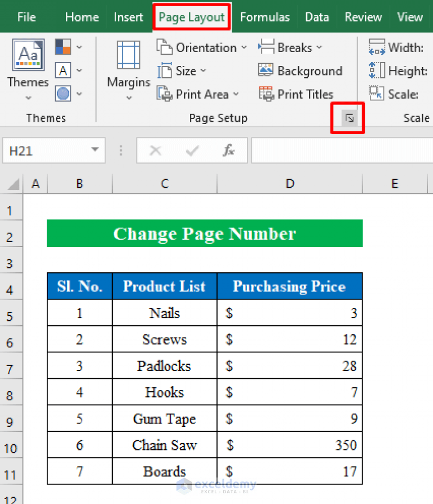The image size is (433, 504).
Task: Select the Nails cell
Action: pyautogui.click(x=165, y=313)
